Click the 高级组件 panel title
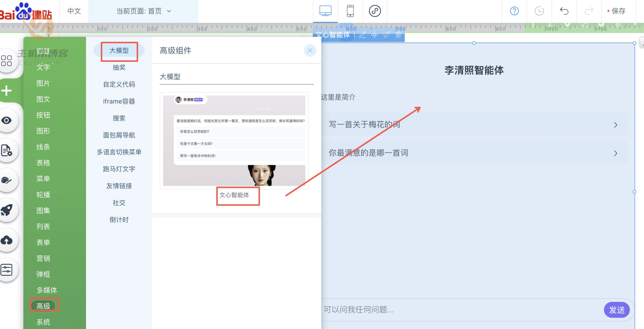This screenshot has height=329, width=644. click(175, 51)
